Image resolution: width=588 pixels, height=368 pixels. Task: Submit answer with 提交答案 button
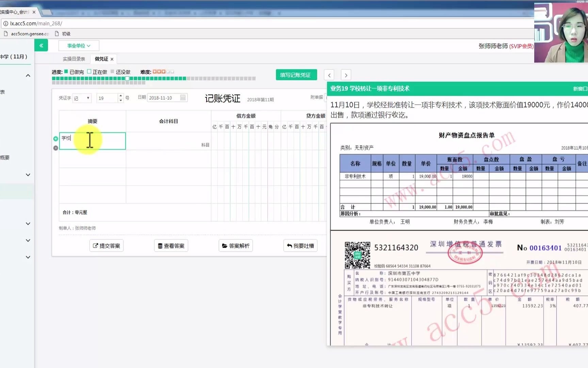coord(107,246)
